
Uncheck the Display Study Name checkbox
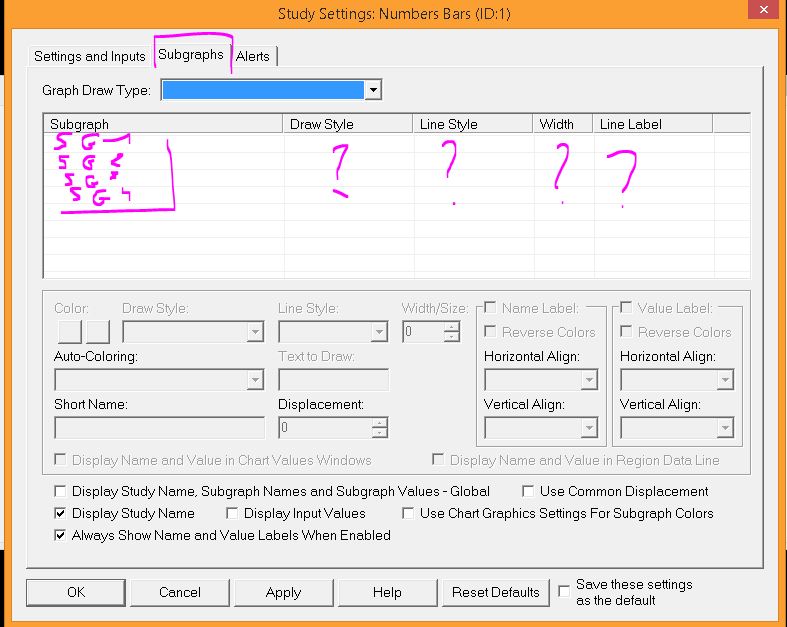coord(60,513)
